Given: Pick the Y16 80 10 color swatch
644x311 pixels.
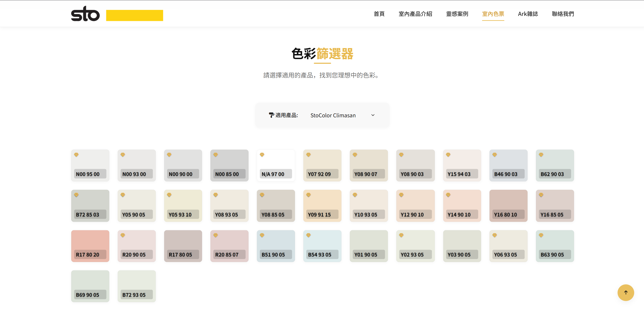Looking at the screenshot, I should (x=508, y=206).
